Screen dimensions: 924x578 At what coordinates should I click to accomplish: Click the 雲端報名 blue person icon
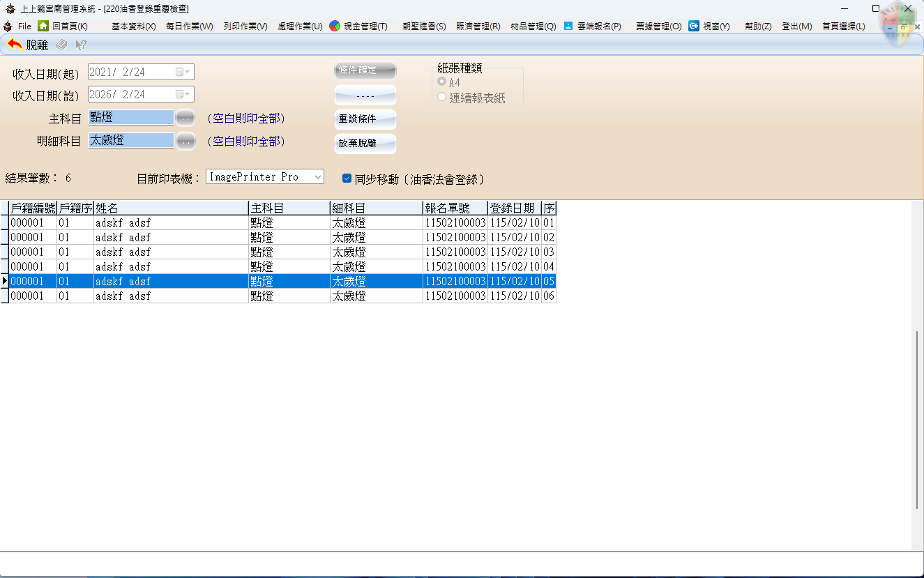[x=568, y=26]
